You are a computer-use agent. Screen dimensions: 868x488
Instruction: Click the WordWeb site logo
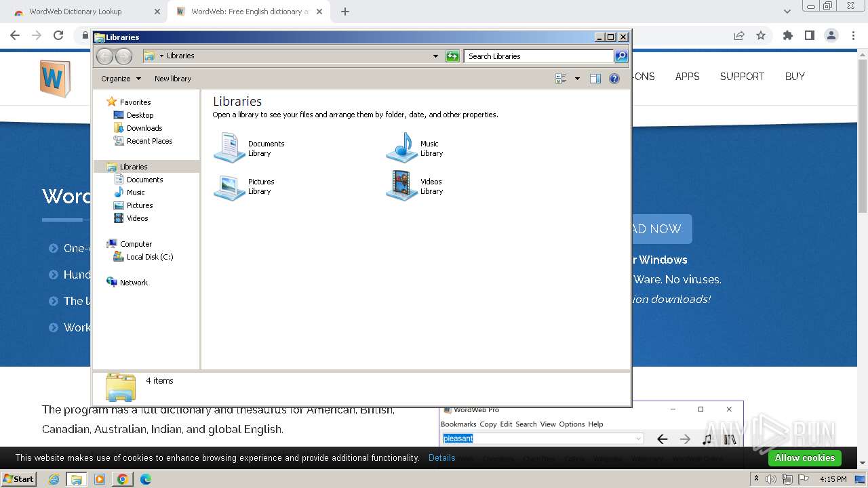55,79
